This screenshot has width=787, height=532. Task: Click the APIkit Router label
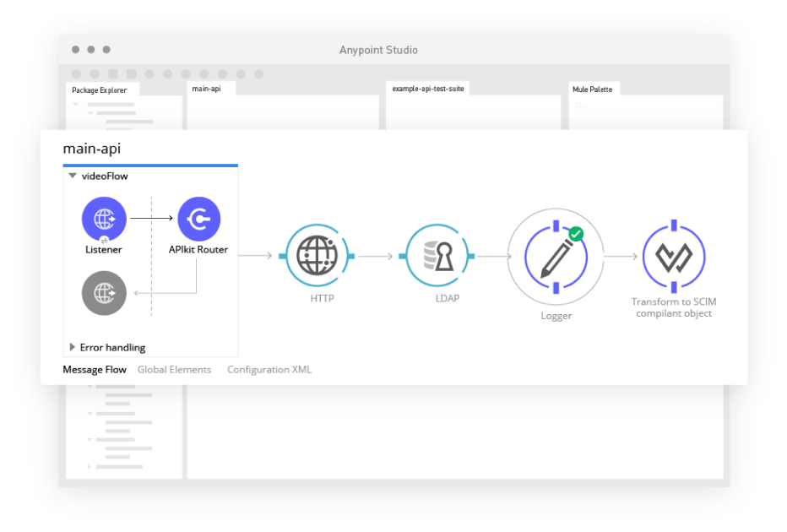198,249
